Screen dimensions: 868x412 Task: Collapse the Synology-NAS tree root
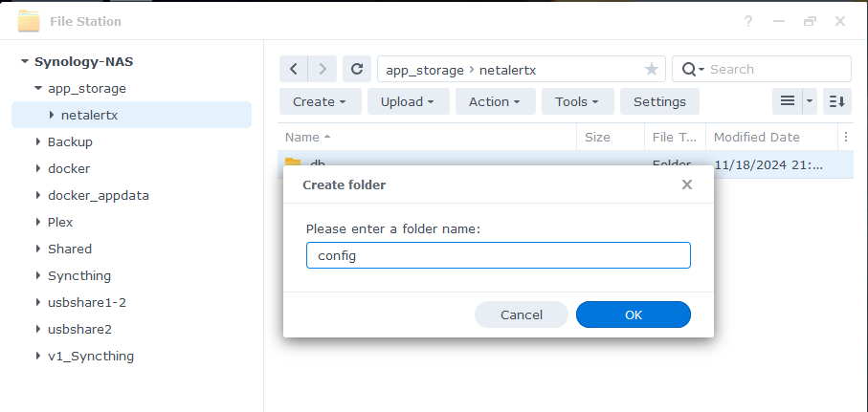pos(25,61)
